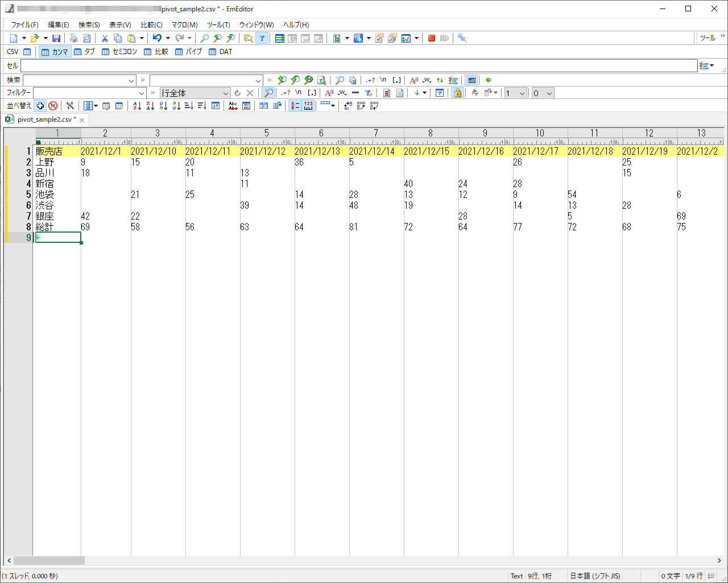Image resolution: width=728 pixels, height=583 pixels.
Task: Click the 日本語 (シフト JIS) encoding in status bar
Action: tap(595, 576)
